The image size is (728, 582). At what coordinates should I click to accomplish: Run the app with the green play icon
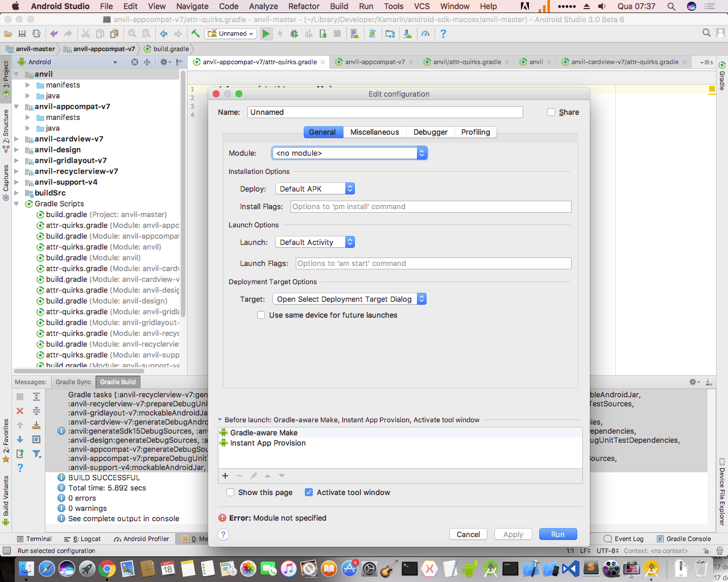click(266, 34)
